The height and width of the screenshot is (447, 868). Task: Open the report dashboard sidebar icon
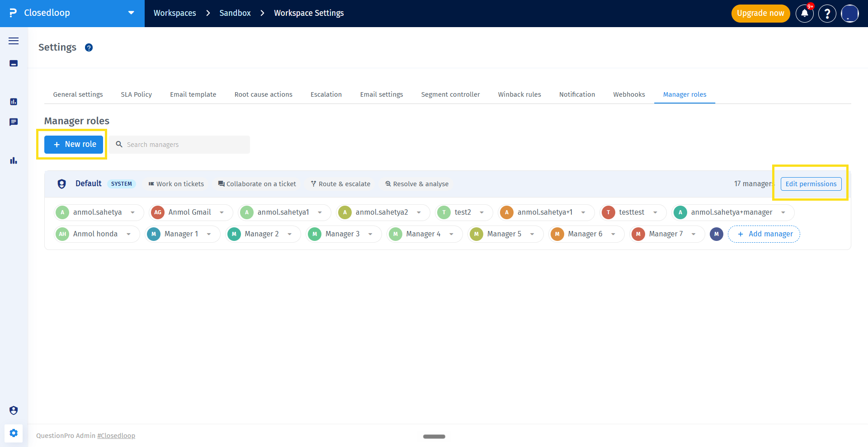(x=14, y=102)
